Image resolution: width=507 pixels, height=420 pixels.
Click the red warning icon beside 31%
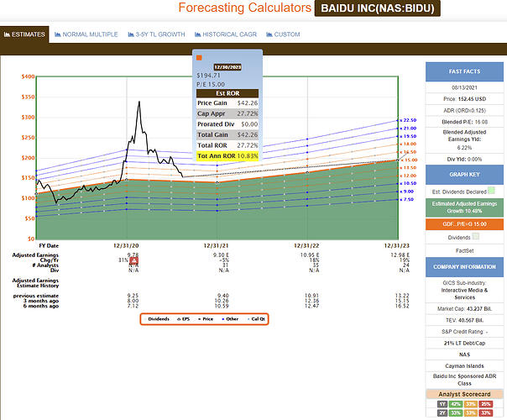(x=133, y=260)
